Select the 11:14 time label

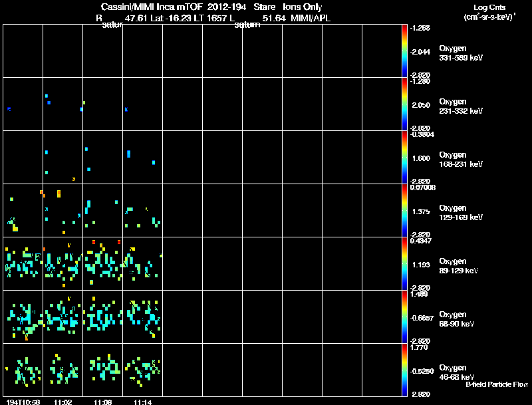[143, 402]
